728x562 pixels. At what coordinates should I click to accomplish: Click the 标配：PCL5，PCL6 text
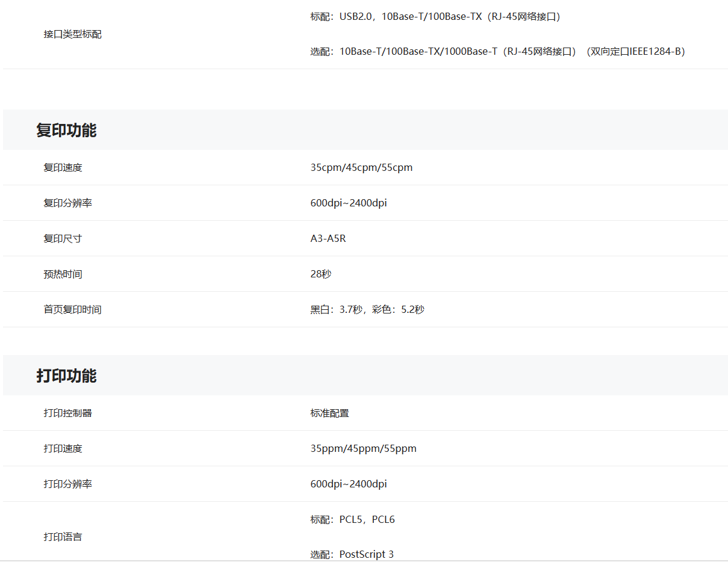tap(352, 519)
